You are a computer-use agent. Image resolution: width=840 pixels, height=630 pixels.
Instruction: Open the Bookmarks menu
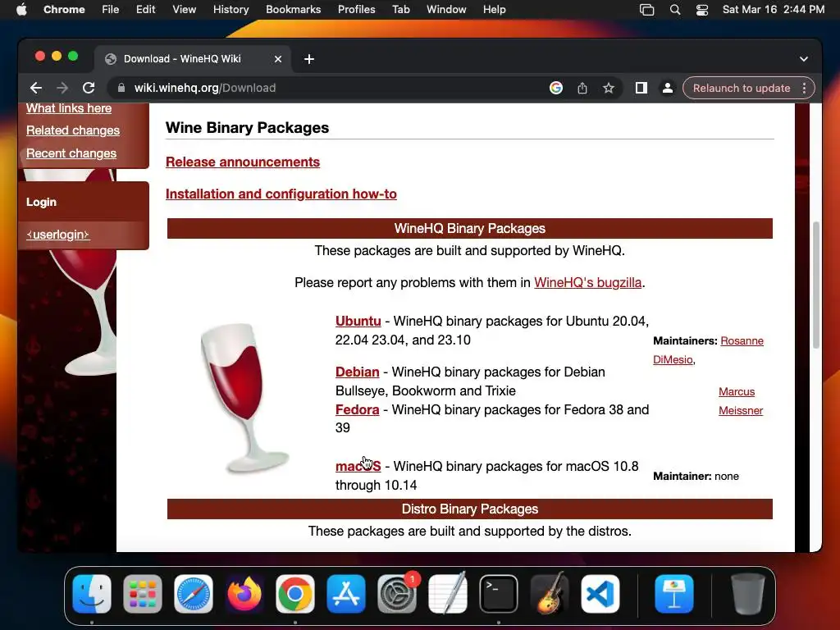[294, 10]
